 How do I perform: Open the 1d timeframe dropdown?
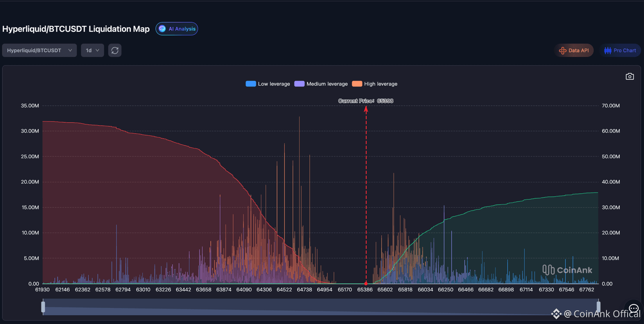point(92,50)
